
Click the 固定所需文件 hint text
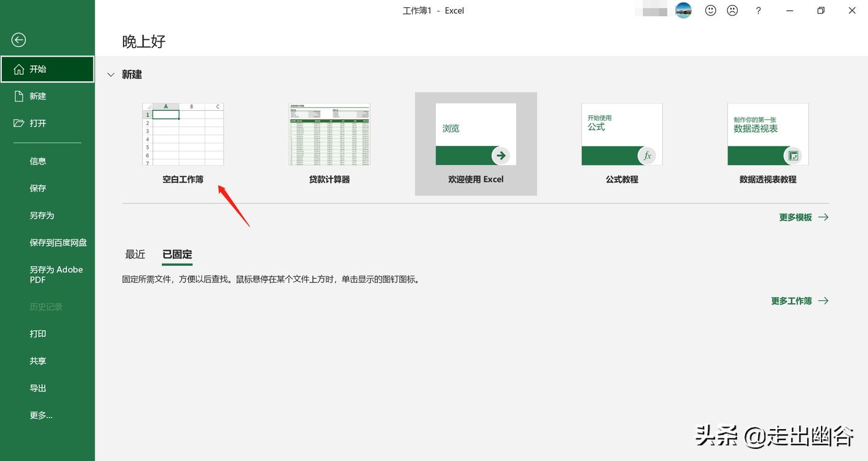point(270,280)
